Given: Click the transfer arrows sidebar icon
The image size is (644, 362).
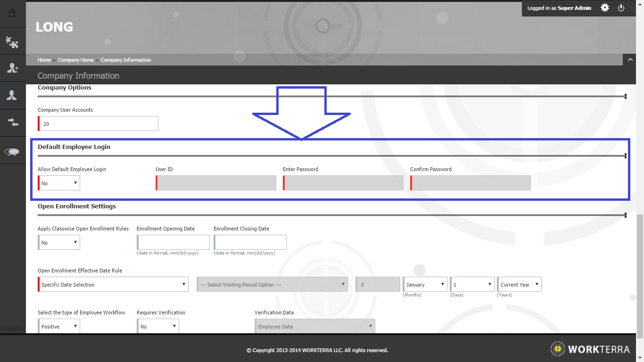Looking at the screenshot, I should (12, 123).
